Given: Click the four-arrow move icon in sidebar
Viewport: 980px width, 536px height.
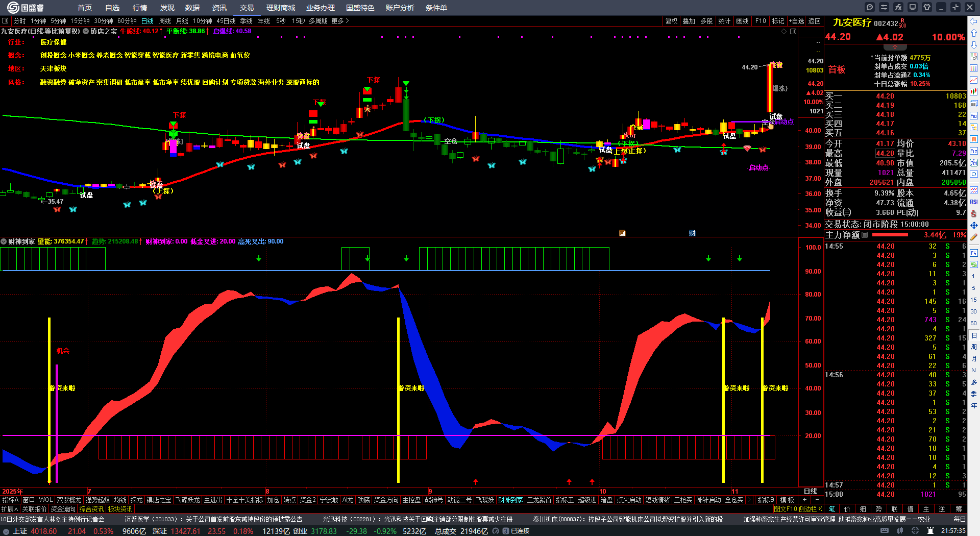Looking at the screenshot, I should (x=974, y=225).
